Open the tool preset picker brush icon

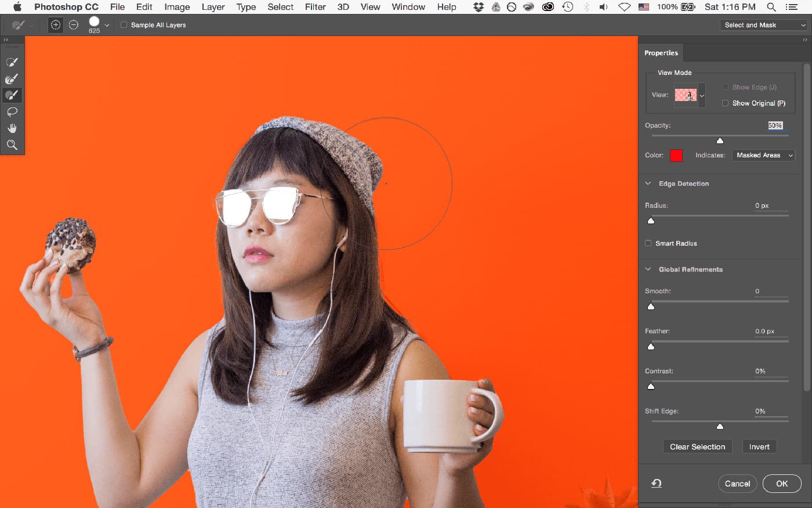19,25
